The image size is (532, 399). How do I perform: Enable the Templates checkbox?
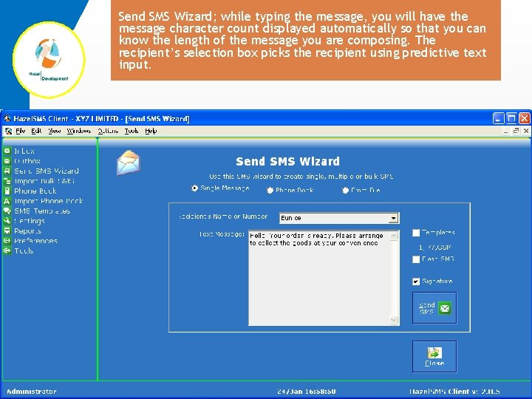point(416,233)
